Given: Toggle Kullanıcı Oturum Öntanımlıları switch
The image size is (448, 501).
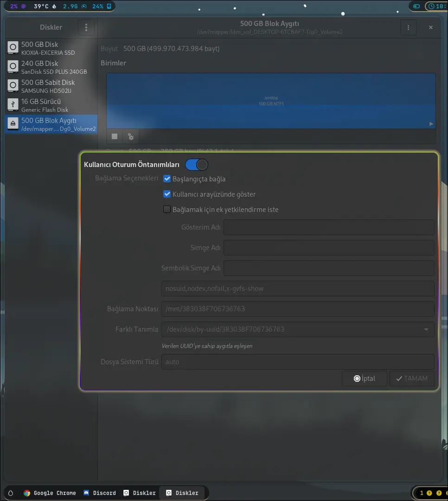Looking at the screenshot, I should [x=197, y=165].
